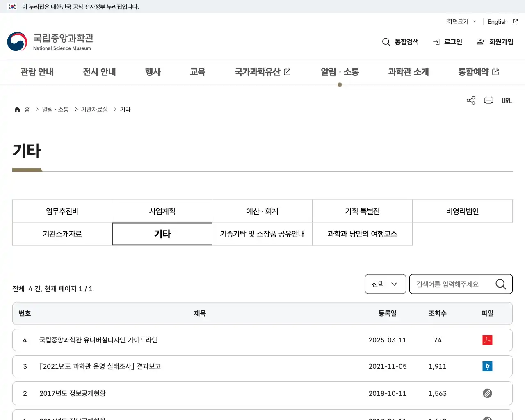This screenshot has height=420, width=525.
Task: Download the PDF file for 유니버설디자인 가이드라인
Action: [487, 340]
